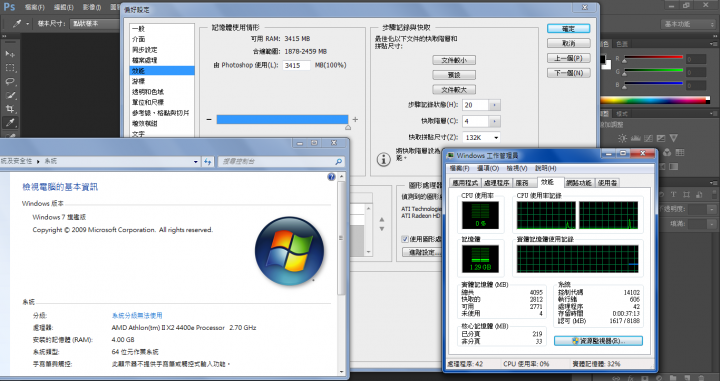720x381 pixels.
Task: Add a Curves adjustment icon
Action: pos(648,138)
